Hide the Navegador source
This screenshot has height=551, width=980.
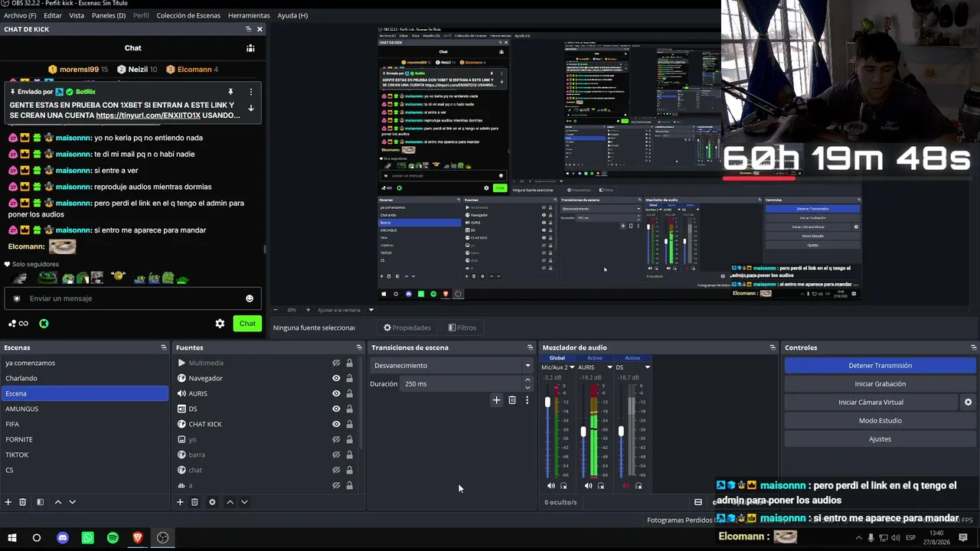[336, 378]
